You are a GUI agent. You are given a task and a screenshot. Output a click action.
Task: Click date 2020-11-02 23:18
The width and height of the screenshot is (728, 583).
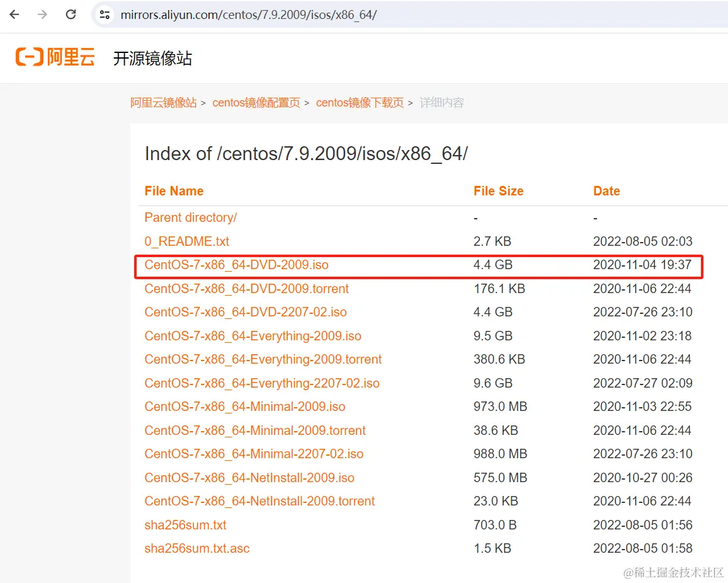pos(642,336)
